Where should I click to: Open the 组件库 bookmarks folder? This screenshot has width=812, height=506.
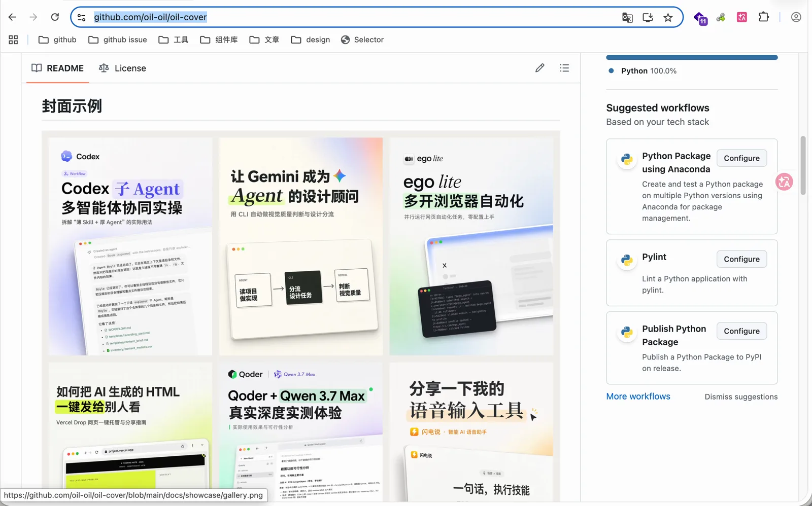point(219,40)
